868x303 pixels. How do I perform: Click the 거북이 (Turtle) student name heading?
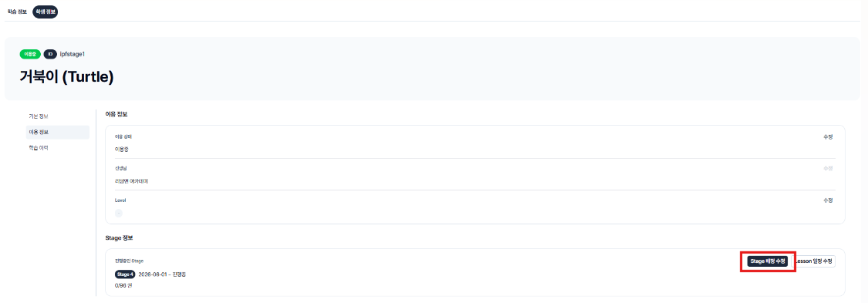point(66,77)
